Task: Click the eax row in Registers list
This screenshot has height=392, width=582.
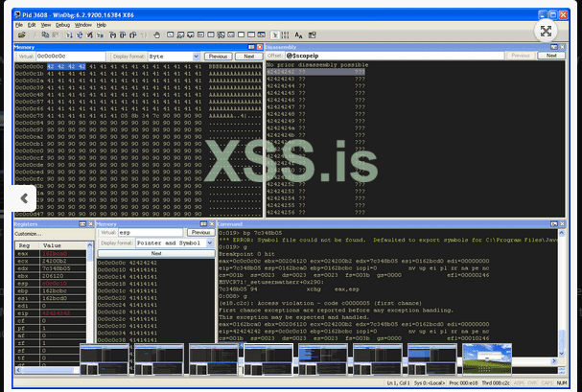Action: click(51, 254)
